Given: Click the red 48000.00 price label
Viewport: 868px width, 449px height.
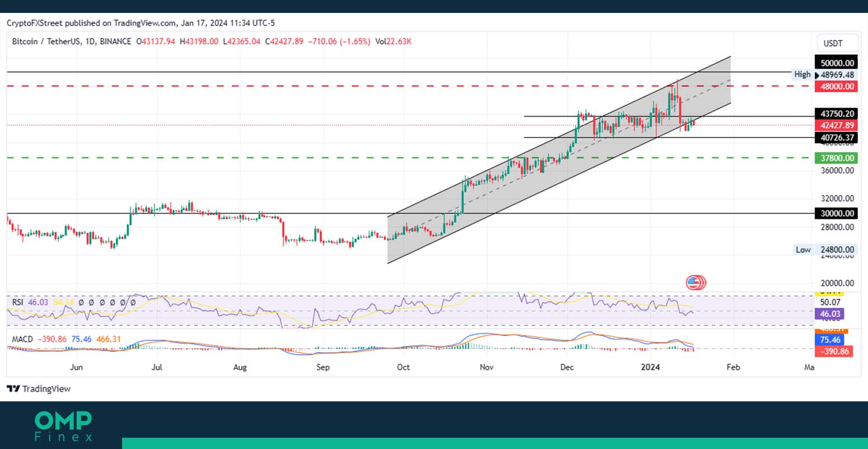Looking at the screenshot, I should pos(837,86).
